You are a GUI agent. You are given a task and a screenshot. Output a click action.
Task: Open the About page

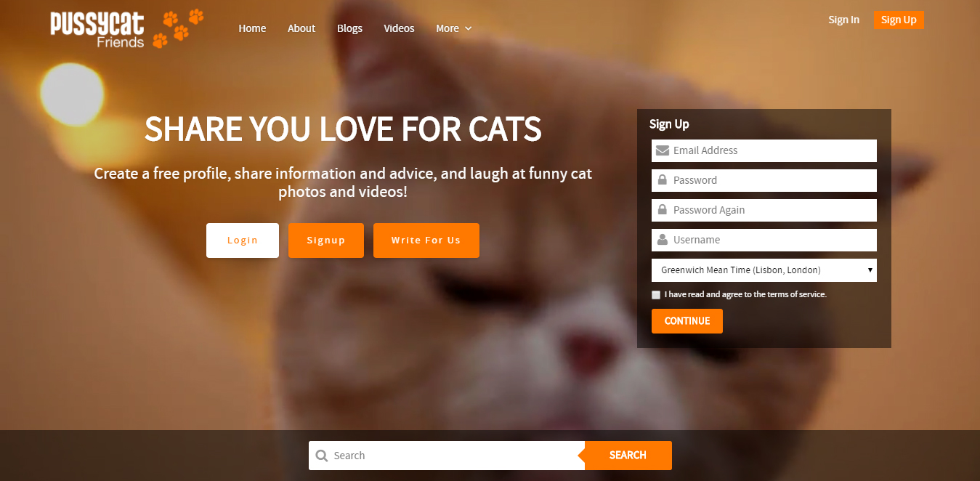tap(301, 28)
